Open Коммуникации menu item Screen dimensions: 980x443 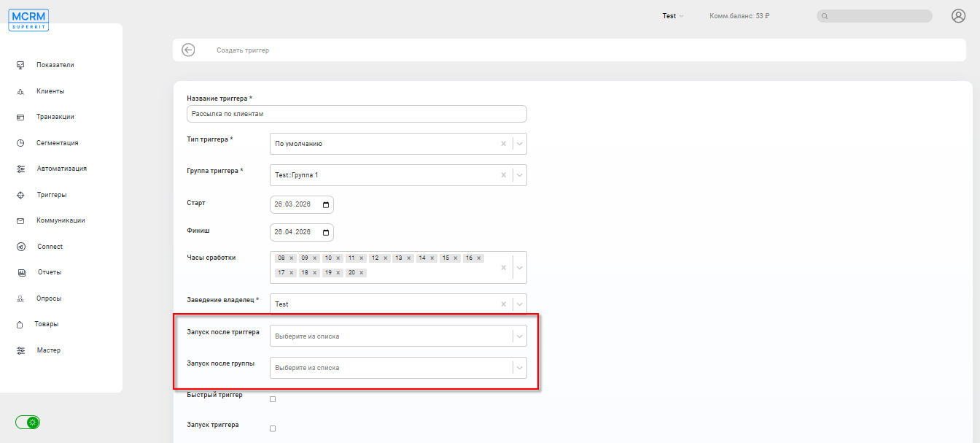61,220
